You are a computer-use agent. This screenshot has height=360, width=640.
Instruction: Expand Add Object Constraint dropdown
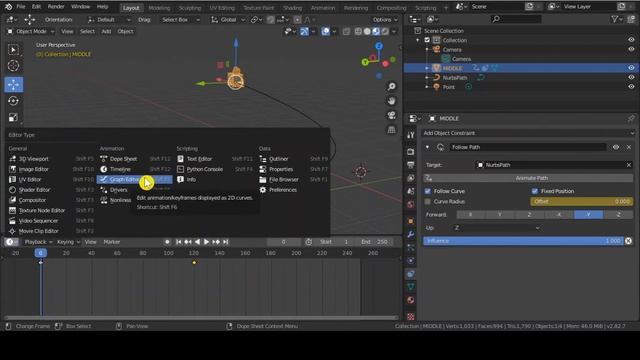(528, 133)
